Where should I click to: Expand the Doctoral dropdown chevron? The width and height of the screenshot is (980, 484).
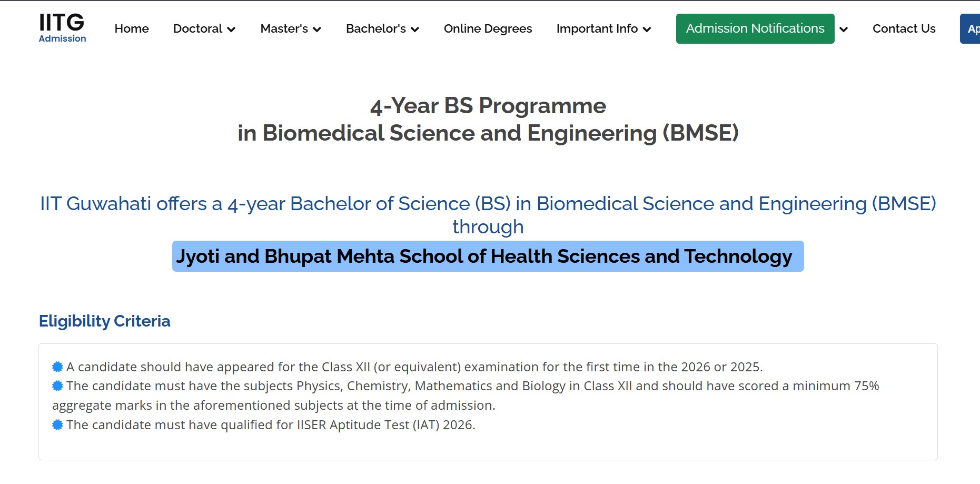231,29
